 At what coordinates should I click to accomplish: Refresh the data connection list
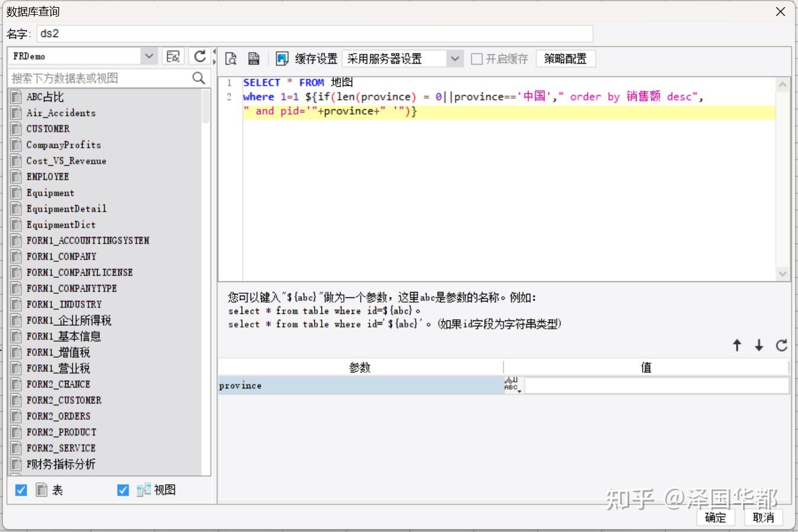199,56
